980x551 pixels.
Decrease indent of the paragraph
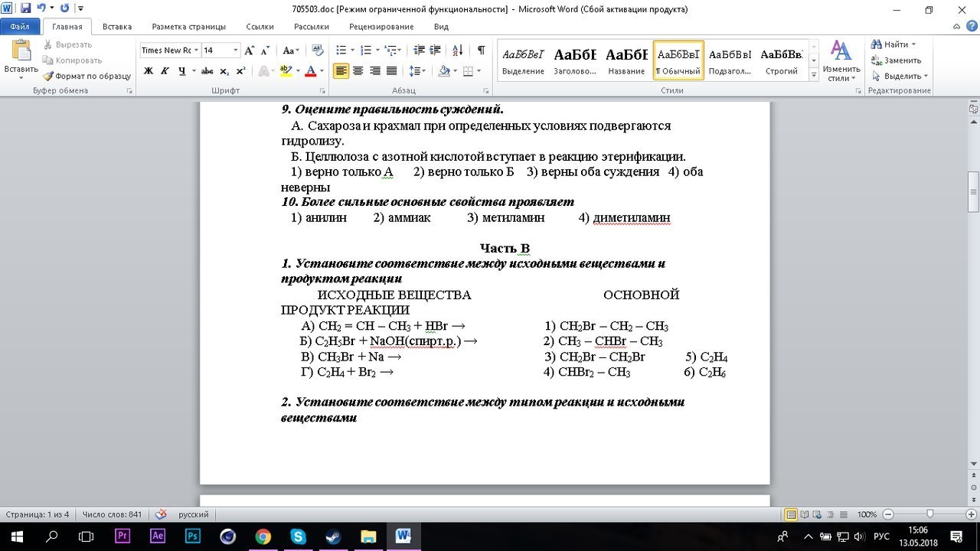pyautogui.click(x=419, y=51)
